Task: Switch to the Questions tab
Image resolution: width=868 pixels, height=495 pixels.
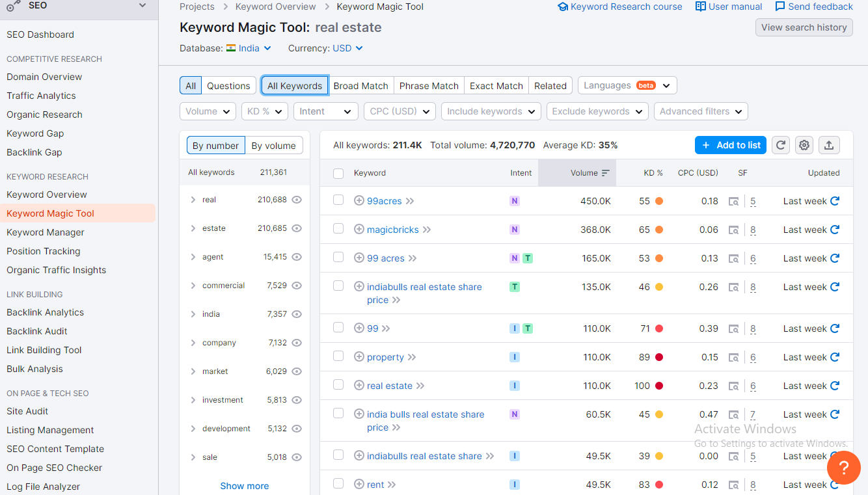Action: coord(228,85)
